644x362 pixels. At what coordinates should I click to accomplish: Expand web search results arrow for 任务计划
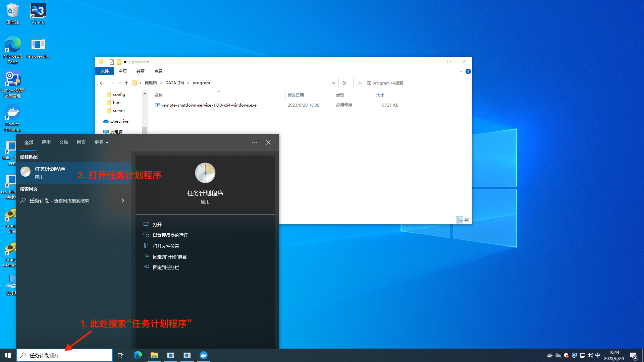(123, 200)
